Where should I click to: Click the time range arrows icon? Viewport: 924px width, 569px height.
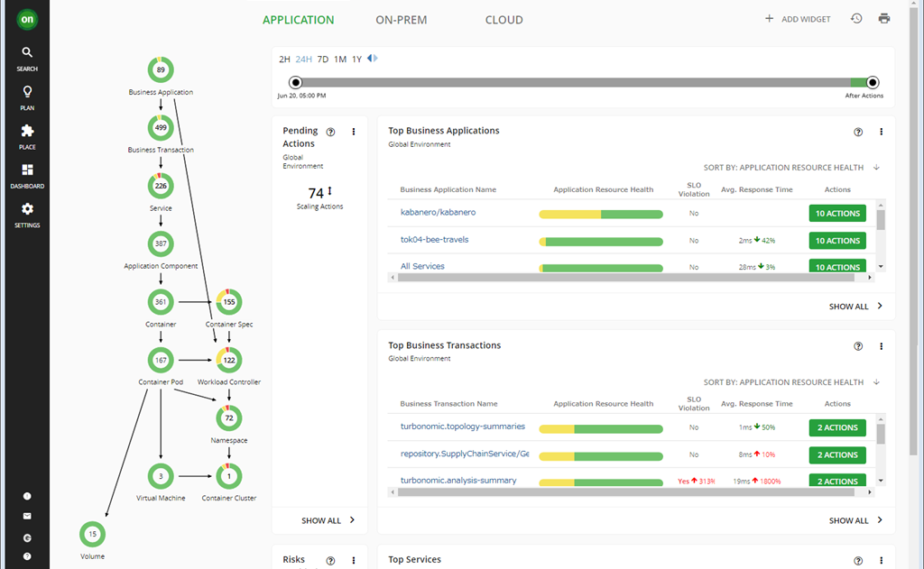tap(373, 59)
